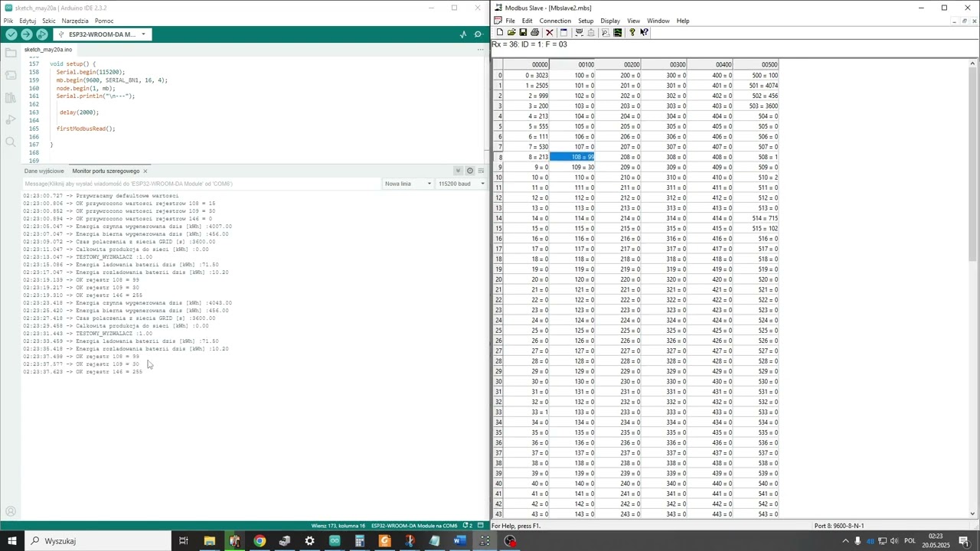Switch to the Dane wyjściowe tab

[x=44, y=171]
